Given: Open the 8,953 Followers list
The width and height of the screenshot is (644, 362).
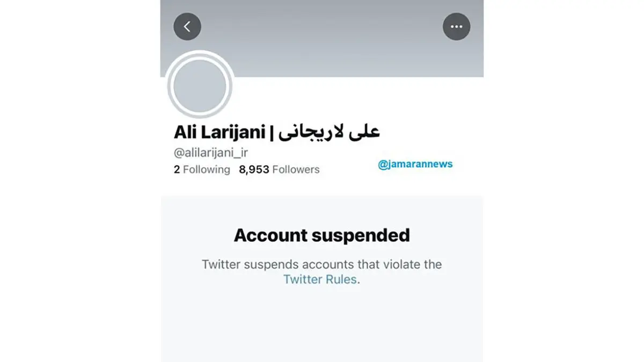Looking at the screenshot, I should click(x=279, y=169).
